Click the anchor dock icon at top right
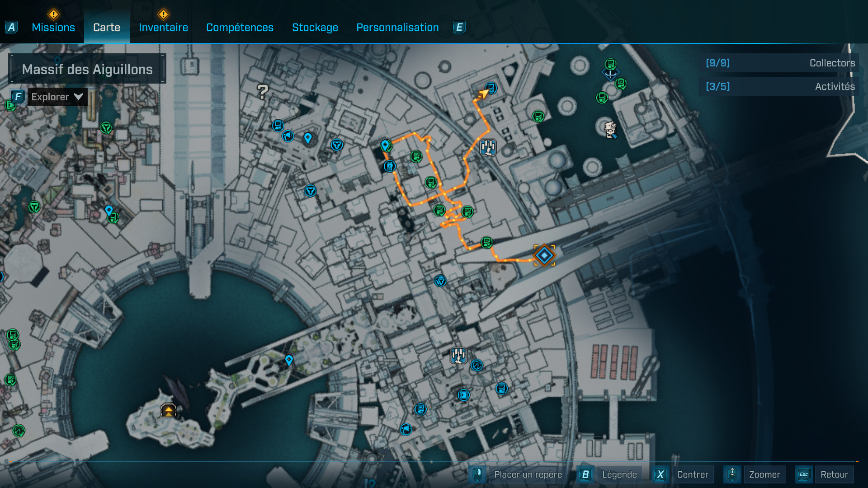Screen dimensions: 868x488 click(610, 74)
